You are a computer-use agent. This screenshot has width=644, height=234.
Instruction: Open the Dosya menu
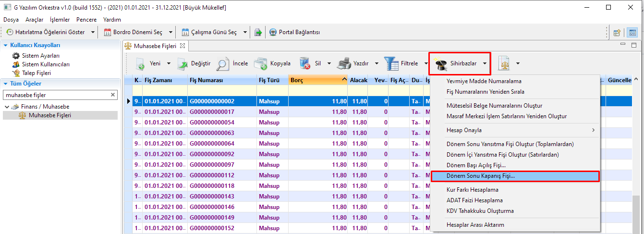[x=11, y=20]
